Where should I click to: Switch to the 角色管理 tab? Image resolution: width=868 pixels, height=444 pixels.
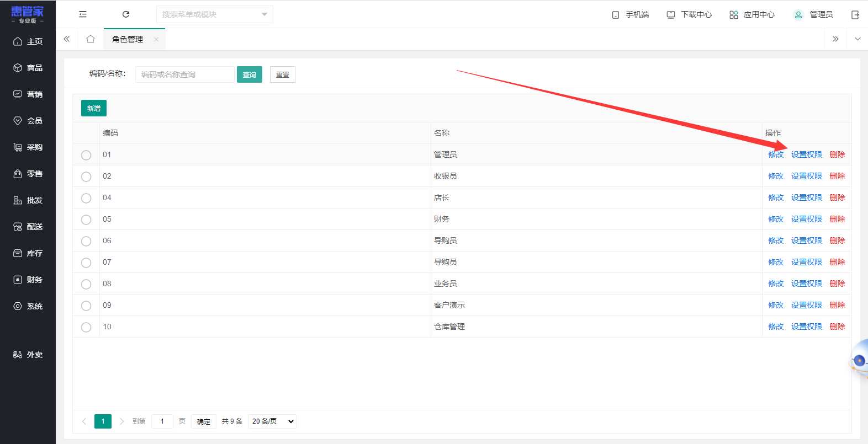coord(128,39)
